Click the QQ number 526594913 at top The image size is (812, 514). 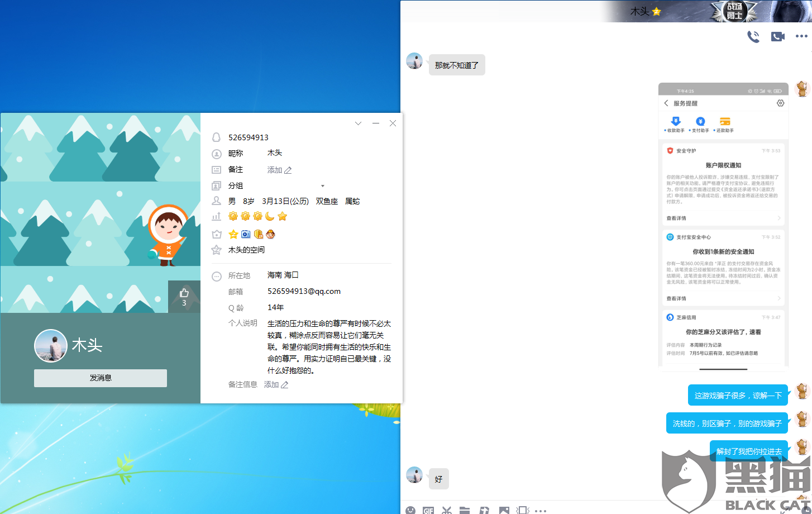tap(249, 137)
